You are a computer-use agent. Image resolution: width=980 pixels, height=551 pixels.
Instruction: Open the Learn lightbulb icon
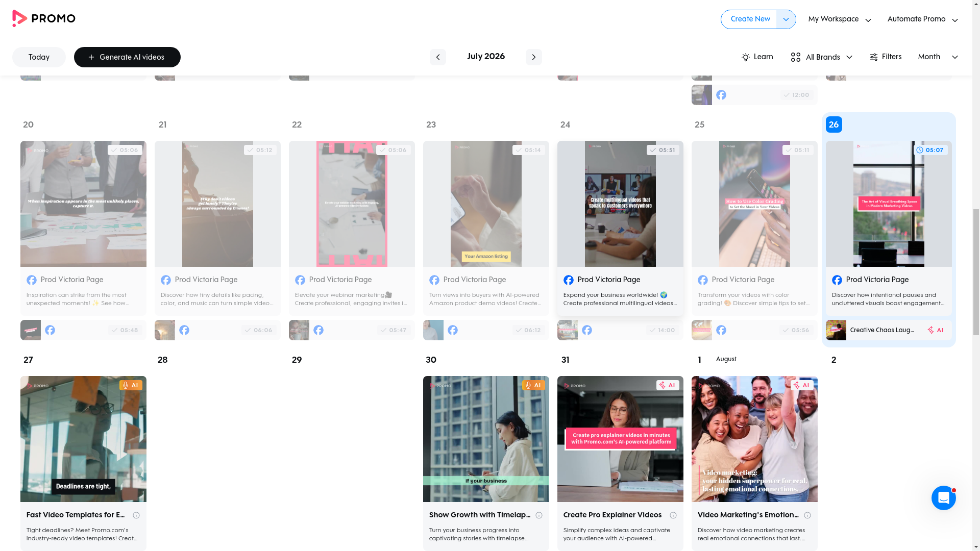745,57
